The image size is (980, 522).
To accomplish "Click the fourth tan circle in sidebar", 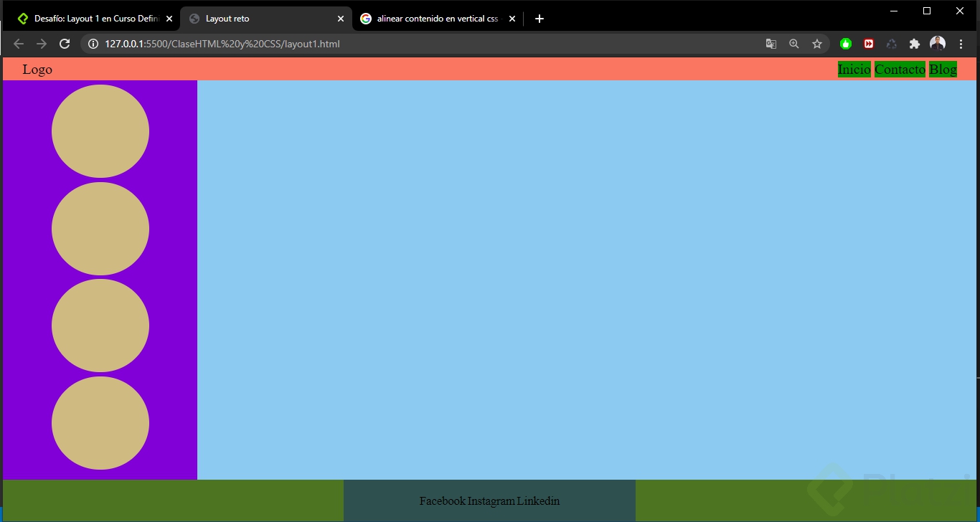I will [100, 423].
